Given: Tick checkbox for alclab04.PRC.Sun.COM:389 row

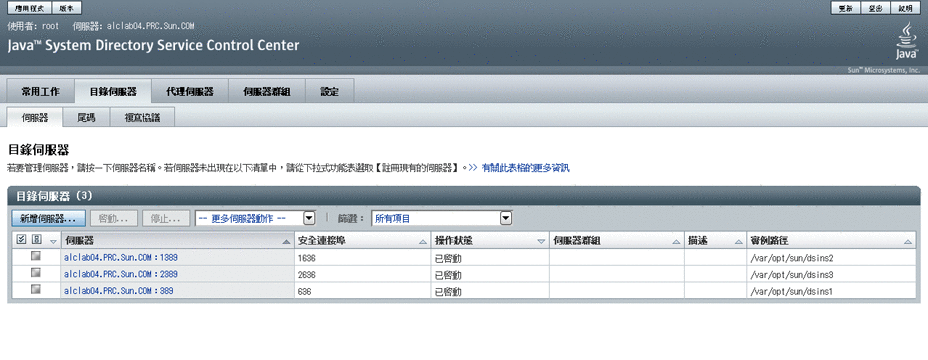Looking at the screenshot, I should click(36, 290).
